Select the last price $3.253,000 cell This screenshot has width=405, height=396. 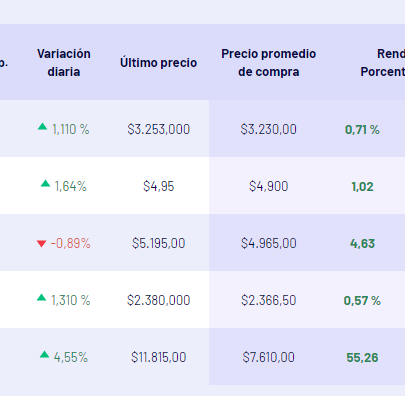(159, 129)
